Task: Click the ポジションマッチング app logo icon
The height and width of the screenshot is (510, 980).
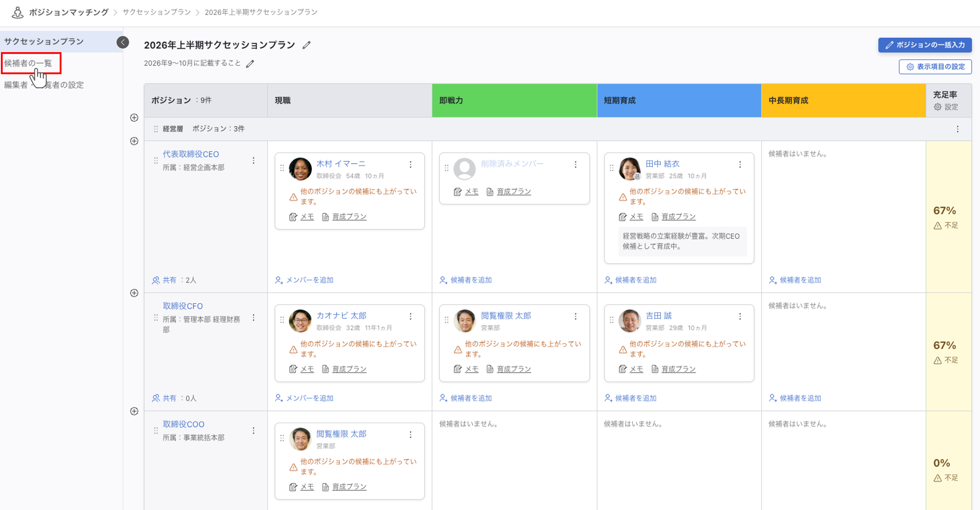Action: [x=17, y=12]
